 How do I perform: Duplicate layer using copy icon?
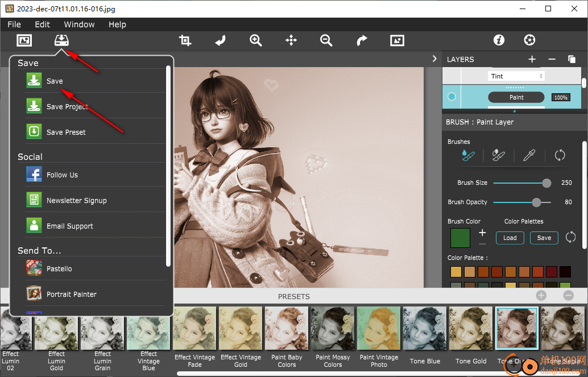572,59
